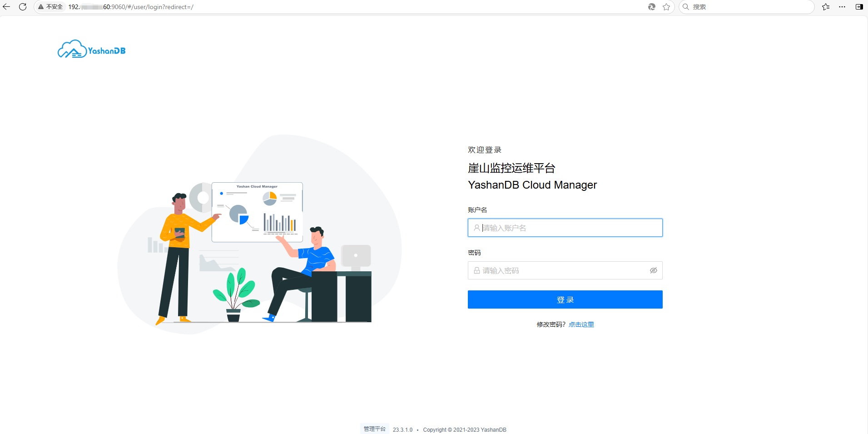Toggle the browser sidebar icon

(859, 7)
